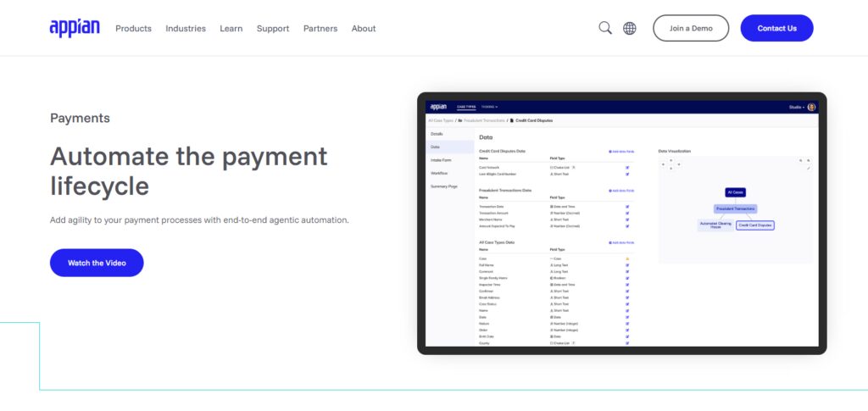Click the pencil icon in Data Visualization corner

point(808,168)
